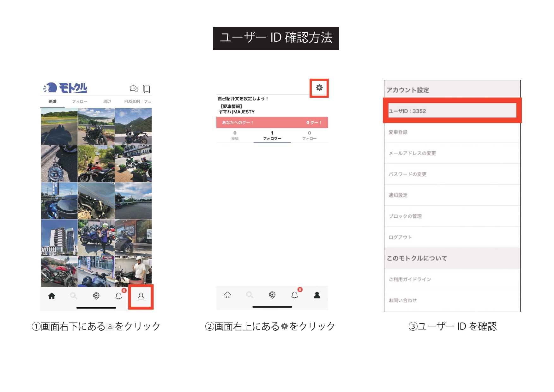The image size is (554, 392).
Task: Open notifications bell in first phone
Action: (119, 296)
